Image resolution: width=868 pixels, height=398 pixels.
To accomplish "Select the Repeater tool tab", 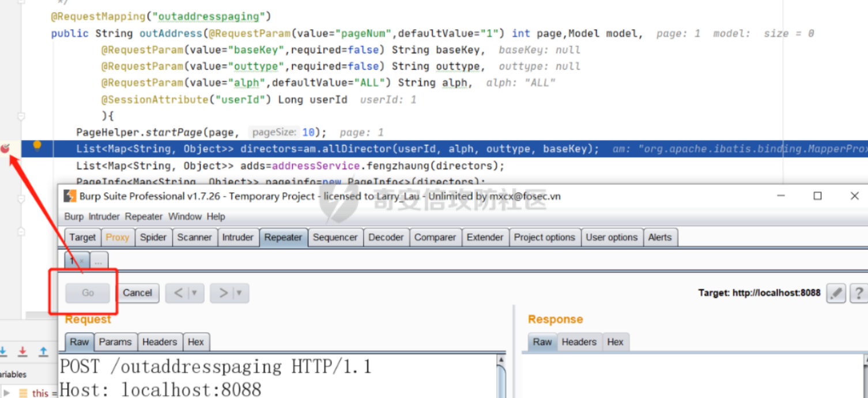I will pos(283,237).
